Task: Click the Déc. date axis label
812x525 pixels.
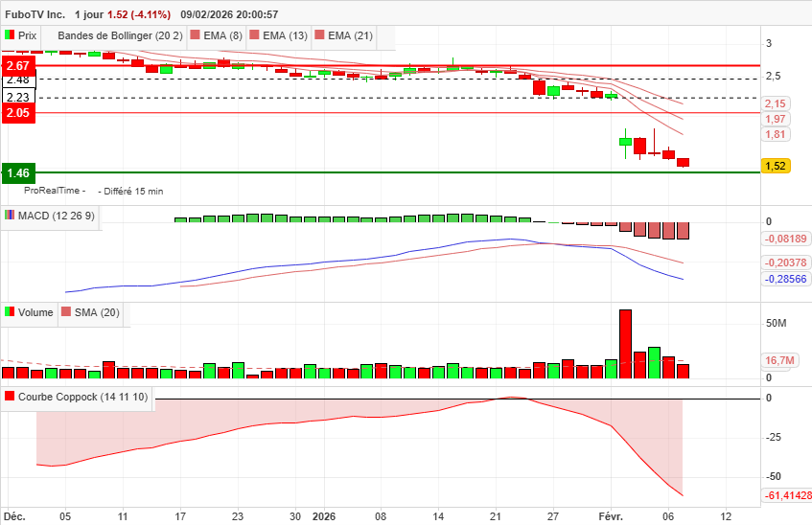Action: (14, 516)
